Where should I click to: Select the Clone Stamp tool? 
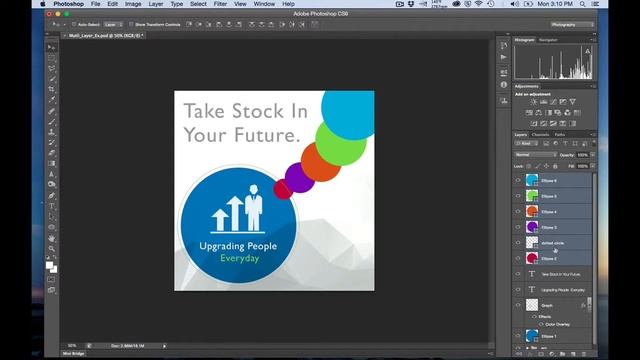(51, 132)
